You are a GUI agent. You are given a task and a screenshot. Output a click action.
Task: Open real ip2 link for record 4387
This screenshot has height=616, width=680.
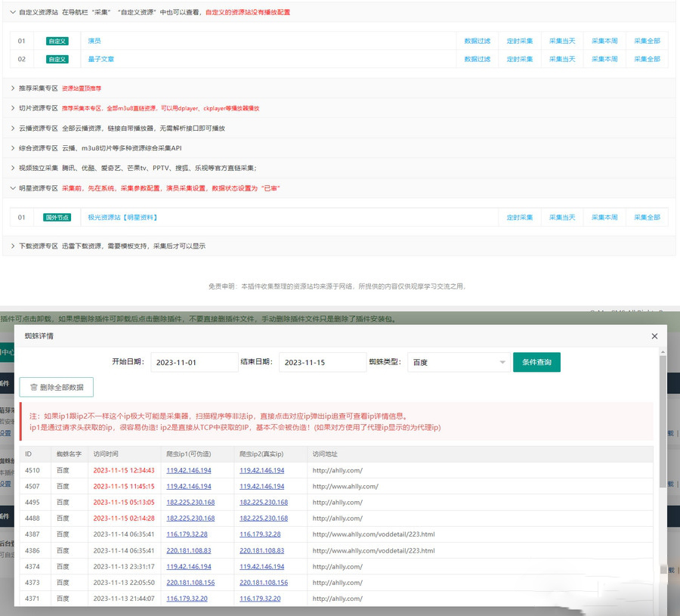click(x=260, y=534)
